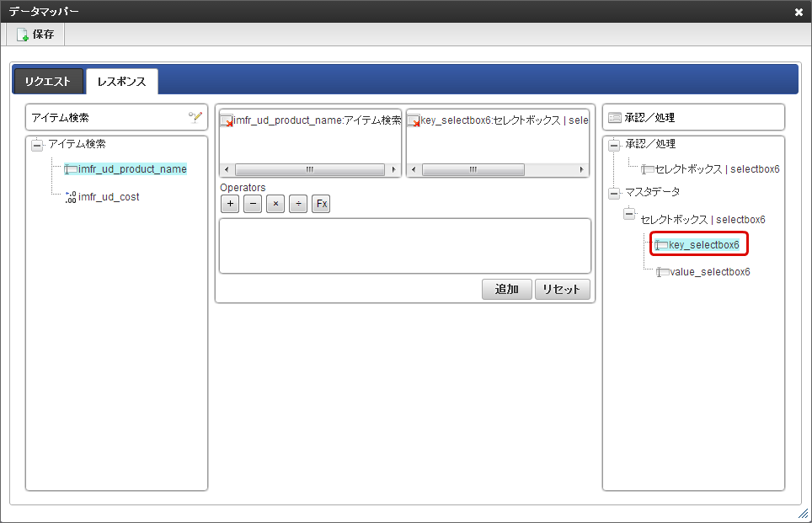Click the horizontal scrollbar thumb under imfr_ud_product_name
This screenshot has height=523, width=812.
310,169
